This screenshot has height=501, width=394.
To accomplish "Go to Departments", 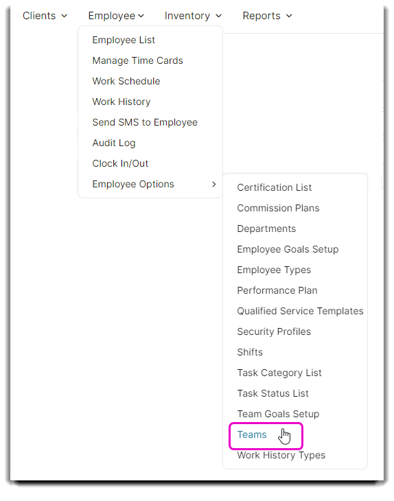I will (x=266, y=229).
